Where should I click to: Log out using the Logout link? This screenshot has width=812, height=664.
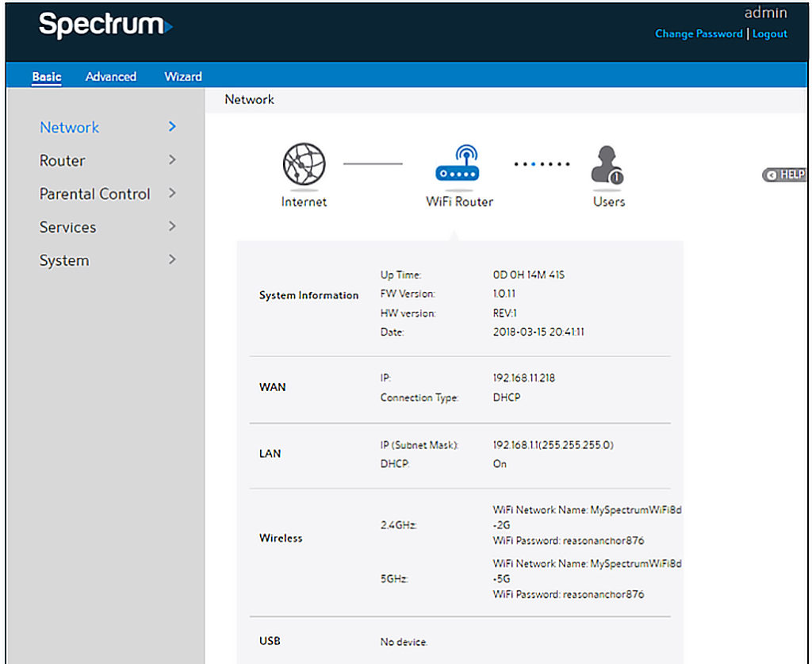pyautogui.click(x=769, y=33)
